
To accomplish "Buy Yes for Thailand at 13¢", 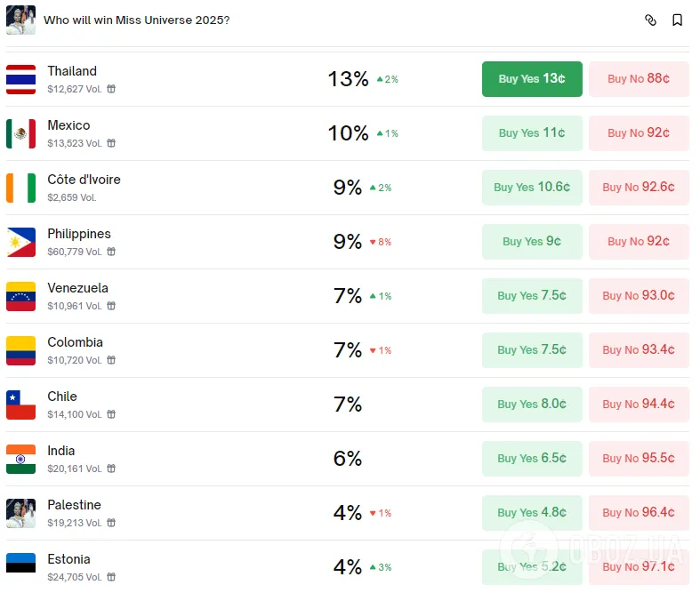I will [x=532, y=79].
